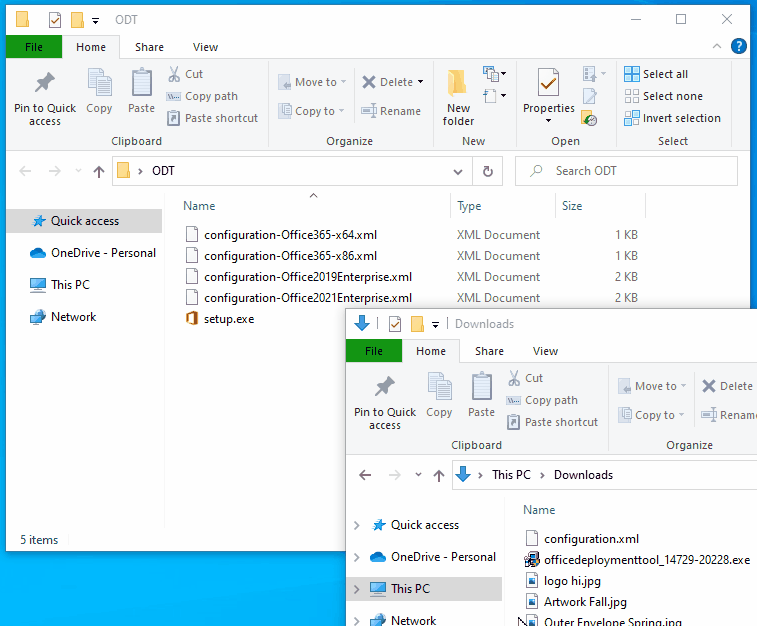
Task: Click Edit icon in ODT Open group
Action: point(589,96)
